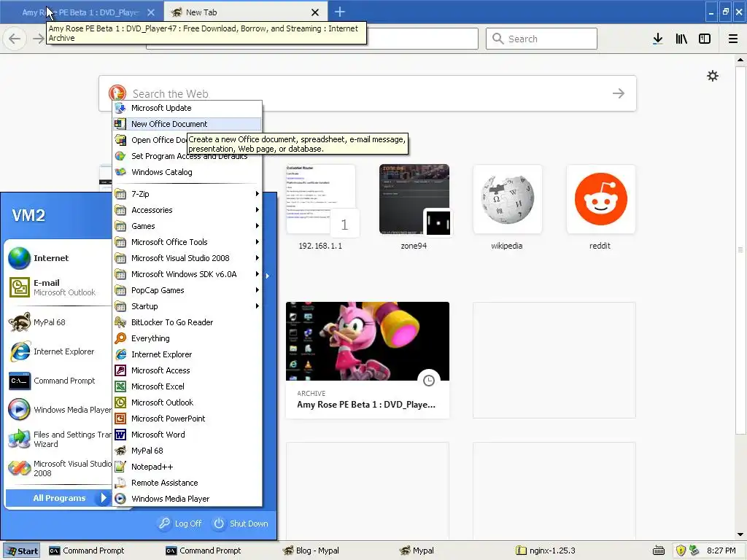Open MyPal 68 from All Programs list
Screen dimensions: 747x560
coord(187,451)
